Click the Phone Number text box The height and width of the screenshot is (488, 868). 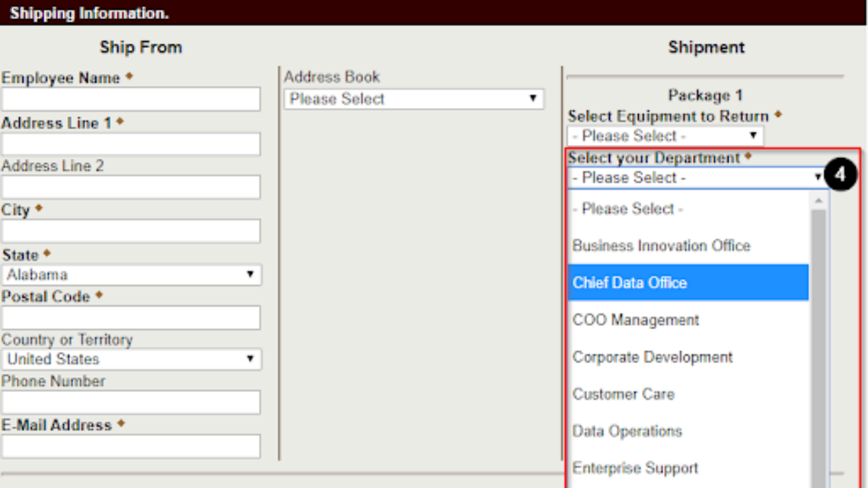point(130,402)
